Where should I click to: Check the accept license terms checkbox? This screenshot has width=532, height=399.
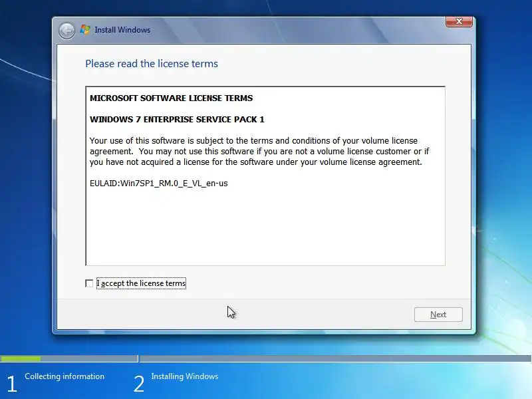click(89, 283)
